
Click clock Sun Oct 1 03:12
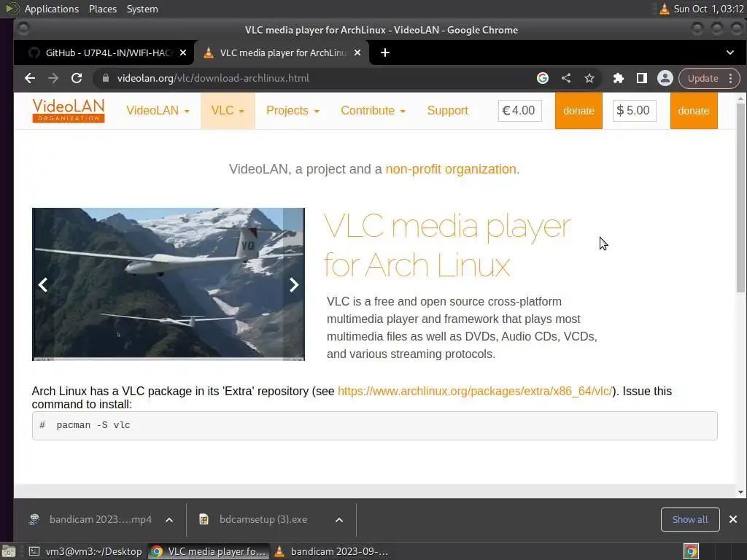(x=708, y=9)
